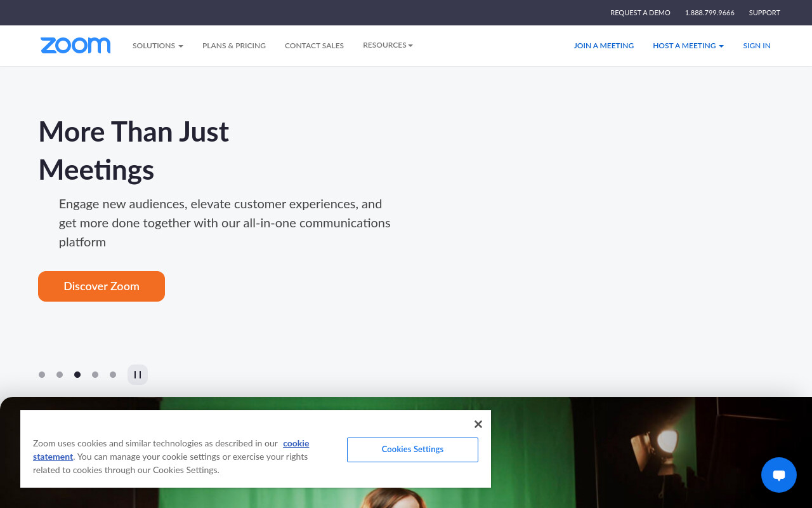This screenshot has height=508, width=812.
Task: Expand the Host a Meeting dropdown
Action: pyautogui.click(x=688, y=46)
